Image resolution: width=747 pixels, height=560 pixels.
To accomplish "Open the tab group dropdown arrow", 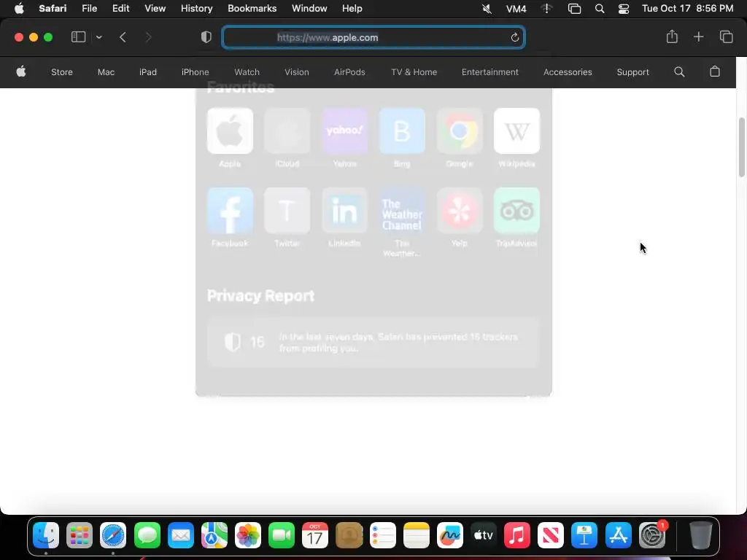I will pyautogui.click(x=98, y=37).
